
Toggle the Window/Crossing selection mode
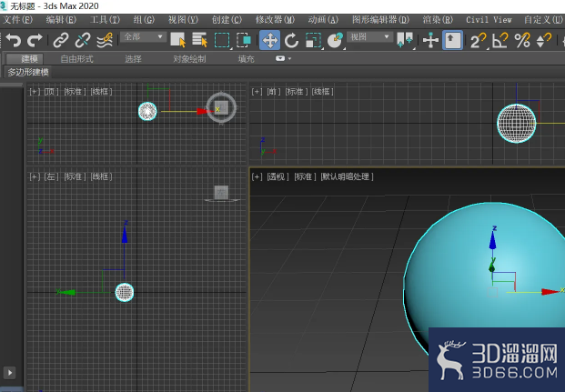(244, 40)
